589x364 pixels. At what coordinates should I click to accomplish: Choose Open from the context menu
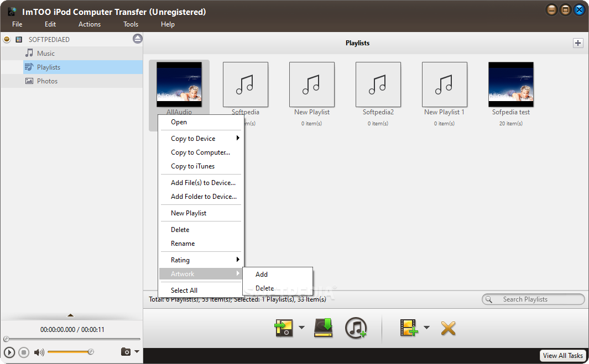click(201, 122)
